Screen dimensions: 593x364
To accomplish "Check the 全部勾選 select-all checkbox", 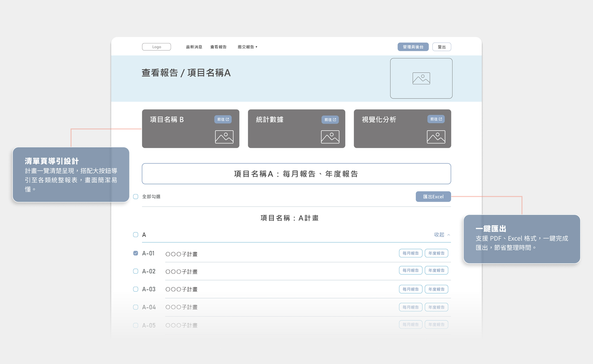I will [136, 196].
